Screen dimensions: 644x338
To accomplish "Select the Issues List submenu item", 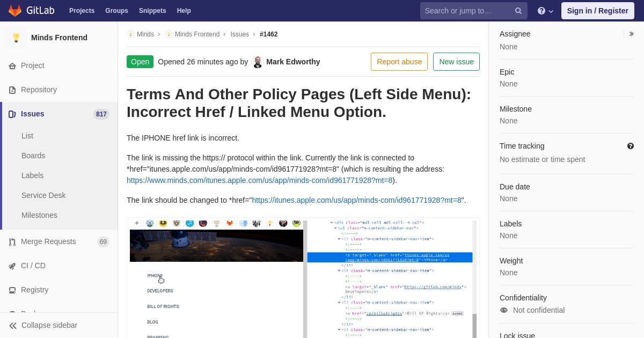I will [x=27, y=136].
